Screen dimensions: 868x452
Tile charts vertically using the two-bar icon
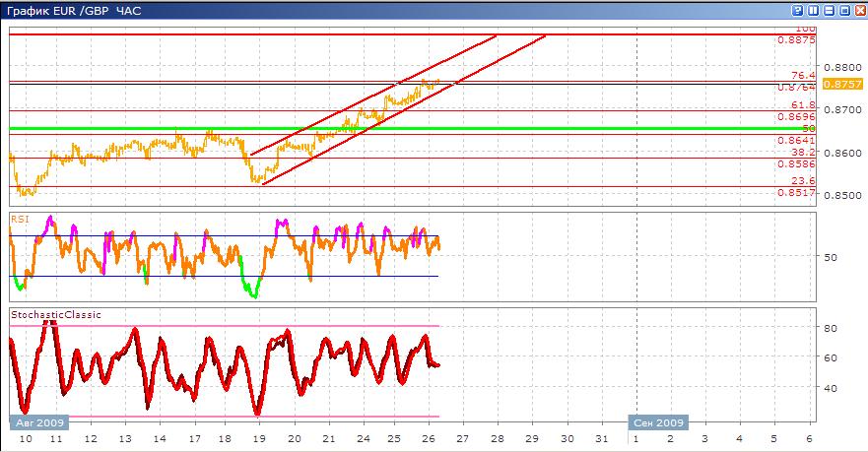pos(813,10)
